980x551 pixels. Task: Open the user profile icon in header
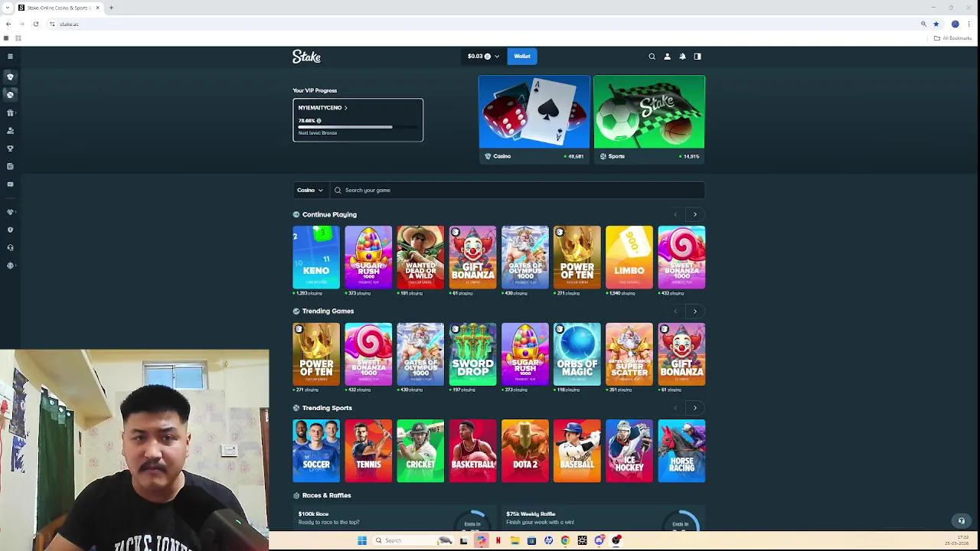point(667,56)
